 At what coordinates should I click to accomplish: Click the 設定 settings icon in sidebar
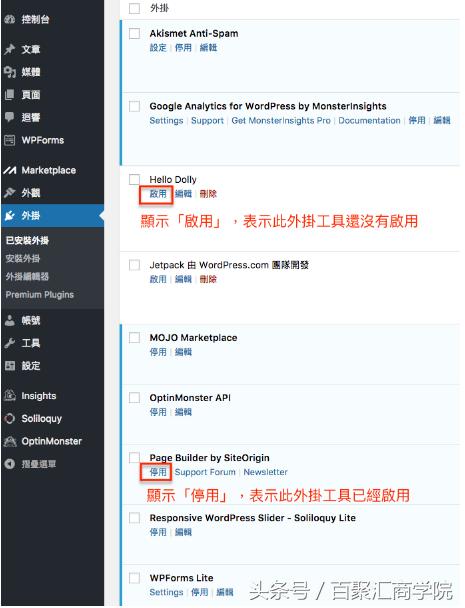[10, 365]
